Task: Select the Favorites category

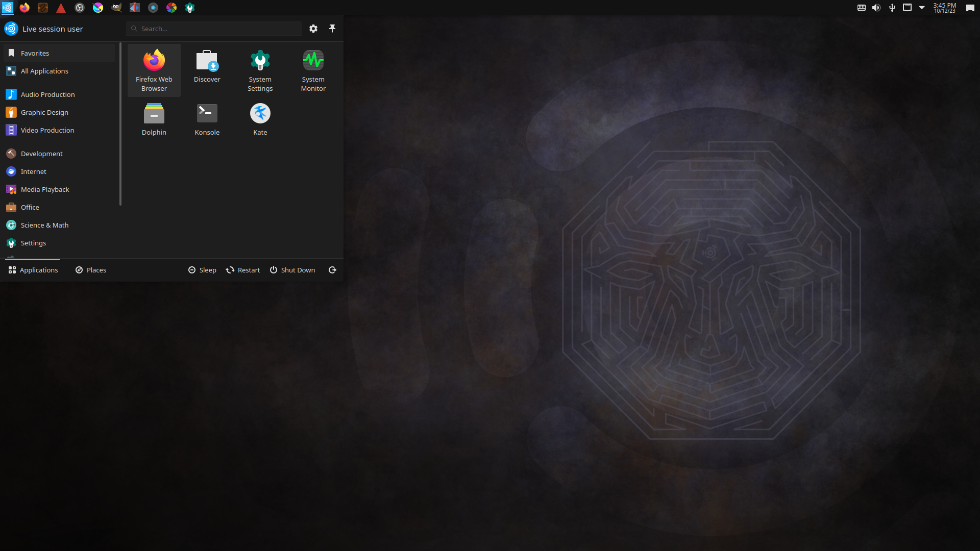Action: click(x=59, y=53)
